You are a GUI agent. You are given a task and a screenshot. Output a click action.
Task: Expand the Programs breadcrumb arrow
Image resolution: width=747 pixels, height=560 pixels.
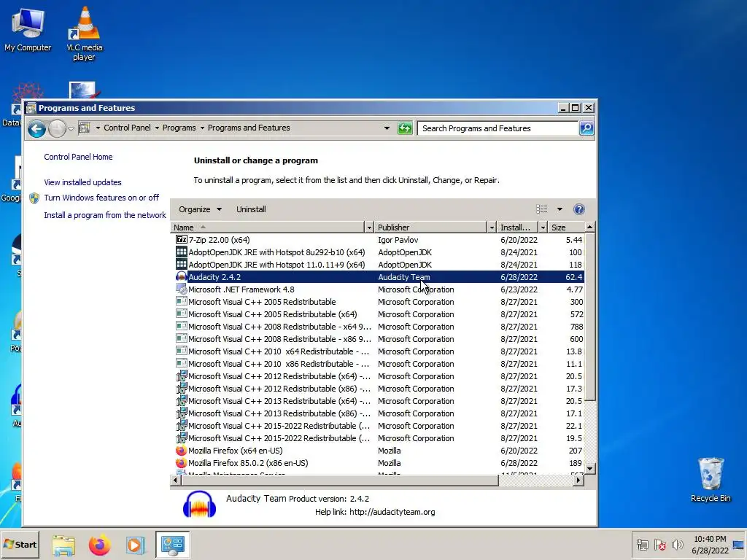(x=202, y=128)
